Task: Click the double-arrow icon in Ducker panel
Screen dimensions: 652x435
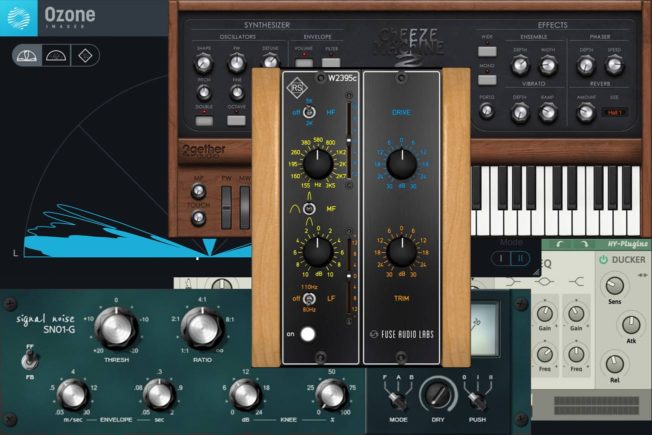Action: [642, 275]
